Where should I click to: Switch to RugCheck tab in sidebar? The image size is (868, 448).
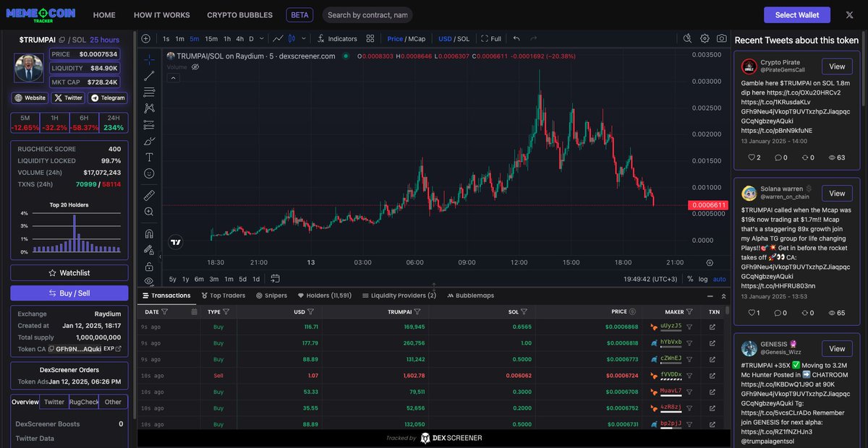tap(84, 402)
